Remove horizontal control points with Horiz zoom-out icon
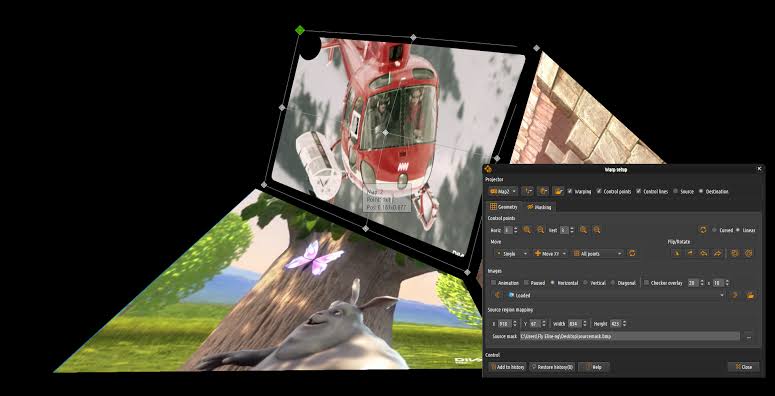The height and width of the screenshot is (396, 775). (x=541, y=230)
